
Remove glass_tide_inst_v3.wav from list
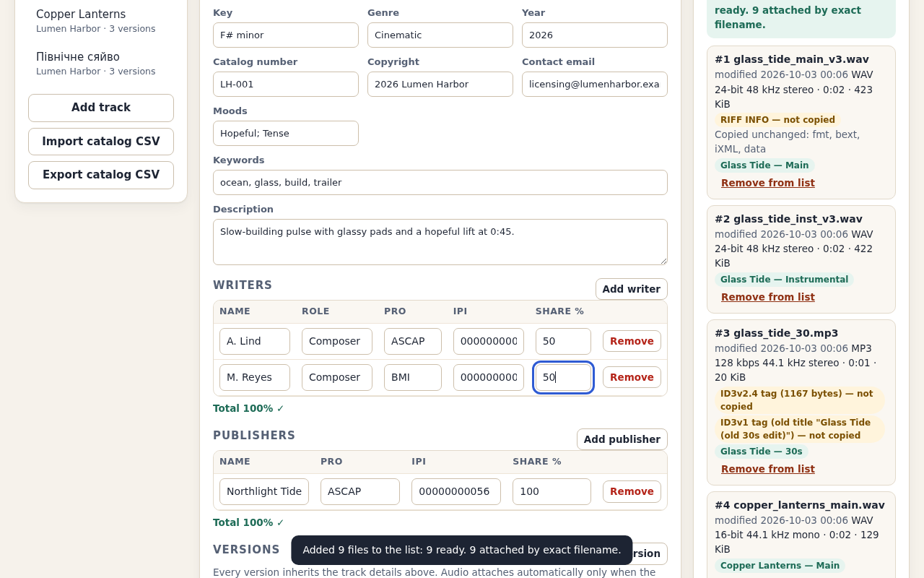pyautogui.click(x=768, y=297)
